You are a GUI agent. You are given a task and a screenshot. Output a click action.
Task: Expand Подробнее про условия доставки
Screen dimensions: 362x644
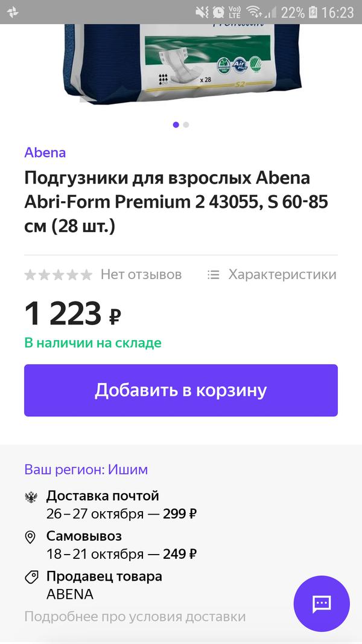pyautogui.click(x=135, y=617)
